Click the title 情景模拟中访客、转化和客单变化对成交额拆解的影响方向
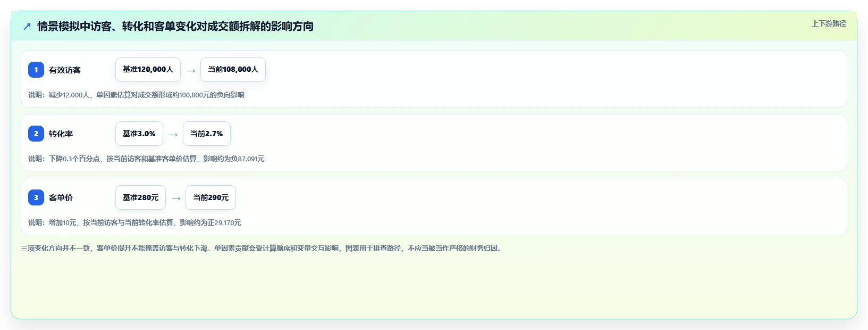Image resolution: width=868 pixels, height=330 pixels. (x=175, y=26)
